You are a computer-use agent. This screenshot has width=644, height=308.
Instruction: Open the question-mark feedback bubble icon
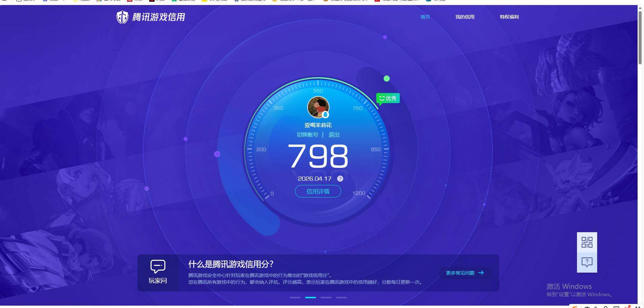(x=587, y=263)
